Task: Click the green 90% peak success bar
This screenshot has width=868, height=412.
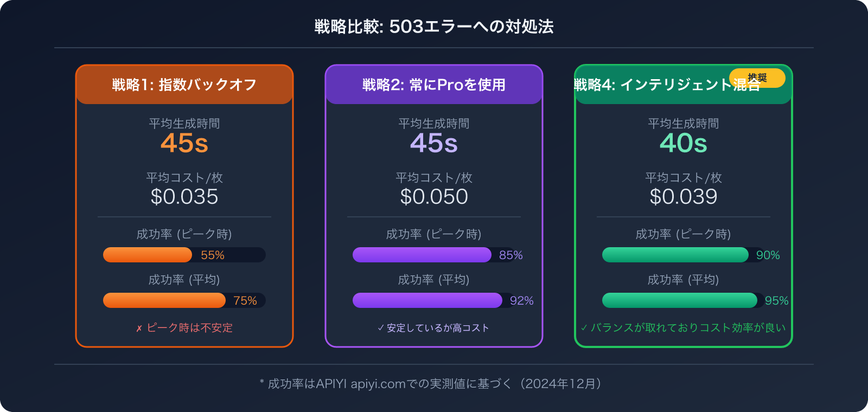Action: (675, 255)
